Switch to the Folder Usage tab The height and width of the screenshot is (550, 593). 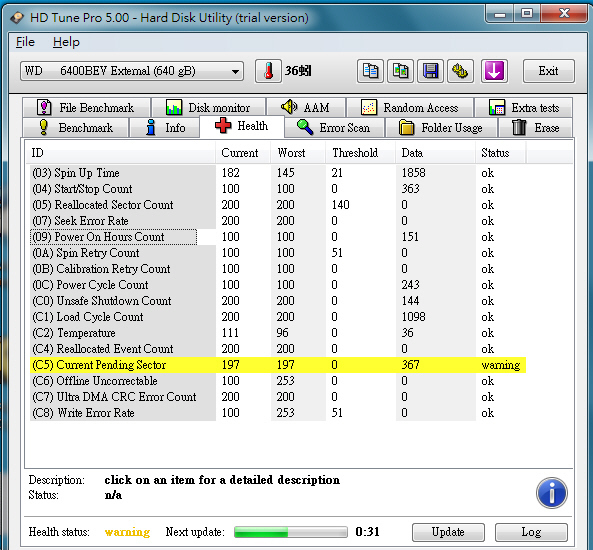pos(441,127)
